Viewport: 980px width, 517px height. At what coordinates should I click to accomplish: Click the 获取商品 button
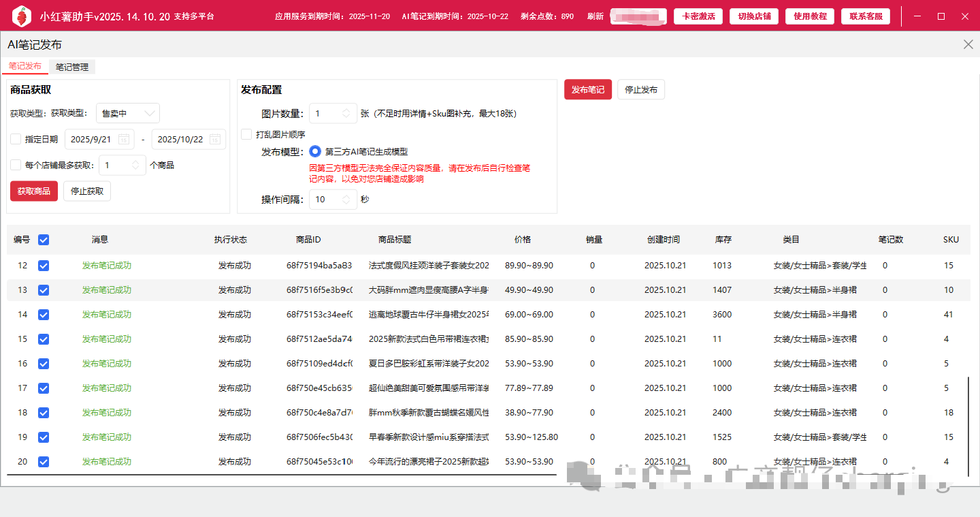pos(34,191)
